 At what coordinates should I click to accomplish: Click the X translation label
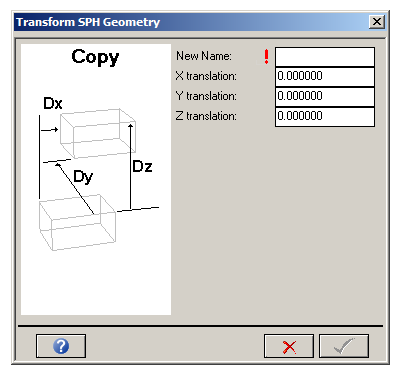point(206,76)
